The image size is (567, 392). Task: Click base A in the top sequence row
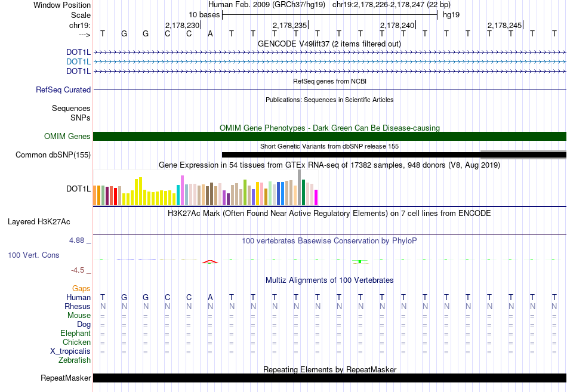[x=211, y=34]
